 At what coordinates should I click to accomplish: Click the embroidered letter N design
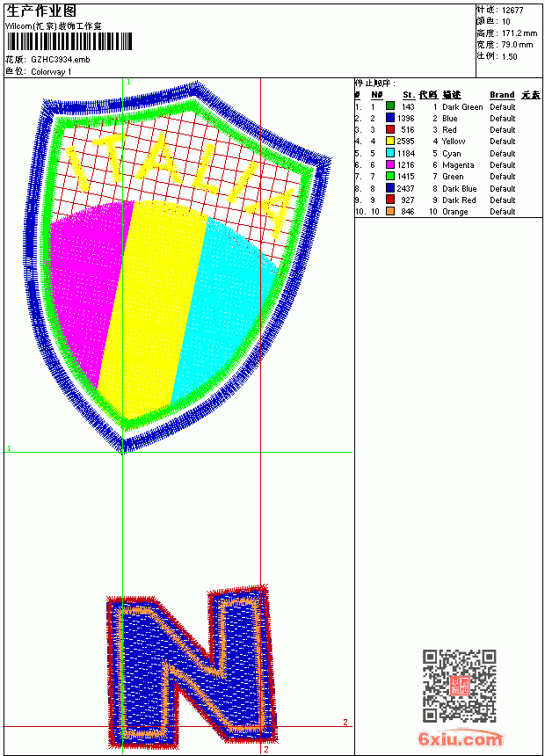pyautogui.click(x=192, y=665)
